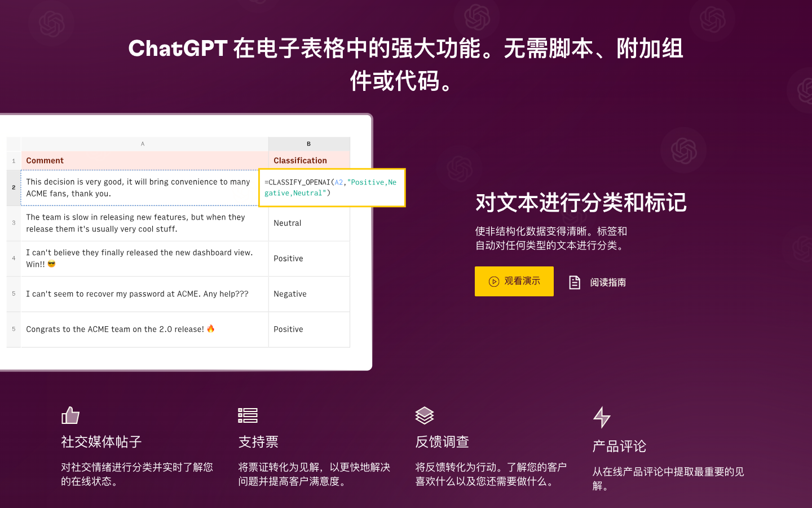Click the Comment column header cell

pos(144,160)
